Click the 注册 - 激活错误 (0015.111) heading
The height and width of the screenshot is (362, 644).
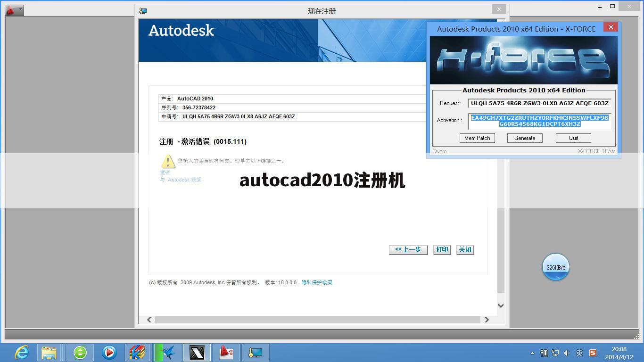[203, 141]
